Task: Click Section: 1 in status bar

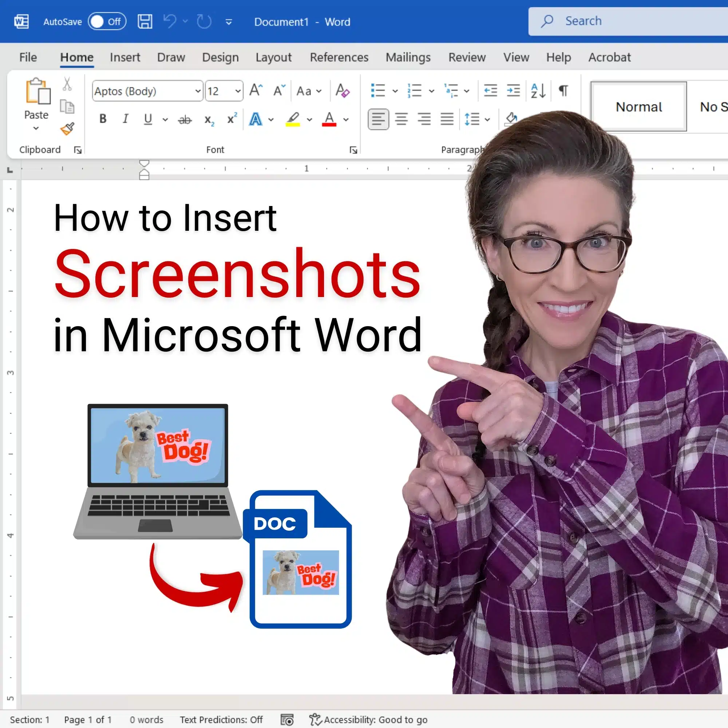Action: 30,720
